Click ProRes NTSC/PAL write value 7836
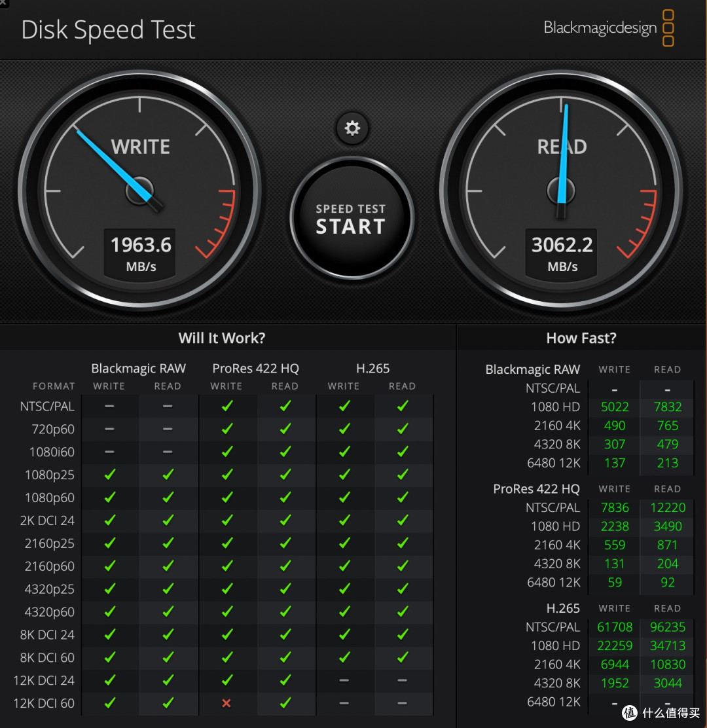This screenshot has width=707, height=728. tap(615, 507)
